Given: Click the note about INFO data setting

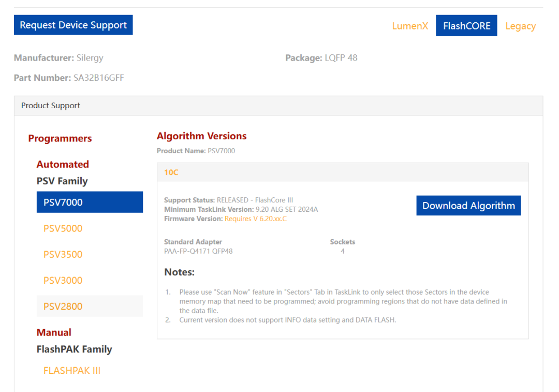Looking at the screenshot, I should pos(288,320).
